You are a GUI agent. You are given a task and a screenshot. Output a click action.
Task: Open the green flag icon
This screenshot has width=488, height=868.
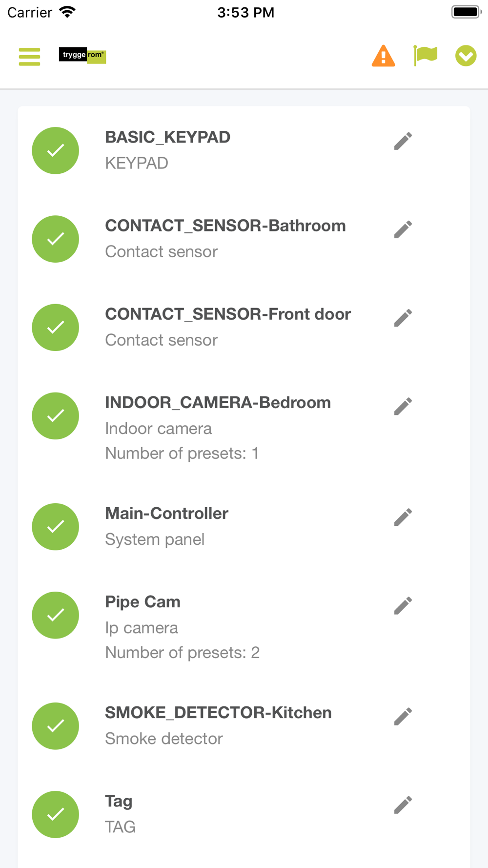click(x=425, y=56)
